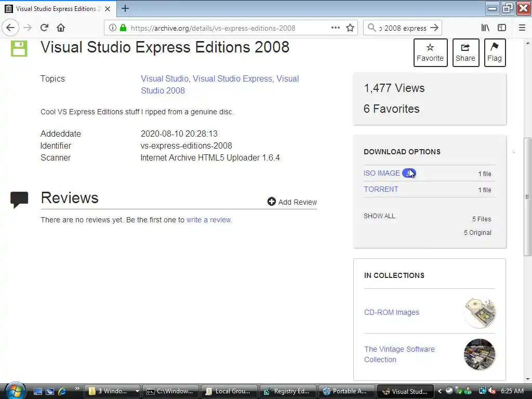Click the green padlock security icon

point(123,28)
